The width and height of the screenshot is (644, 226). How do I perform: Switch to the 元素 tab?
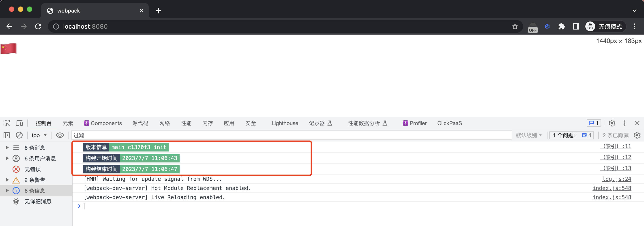click(68, 123)
